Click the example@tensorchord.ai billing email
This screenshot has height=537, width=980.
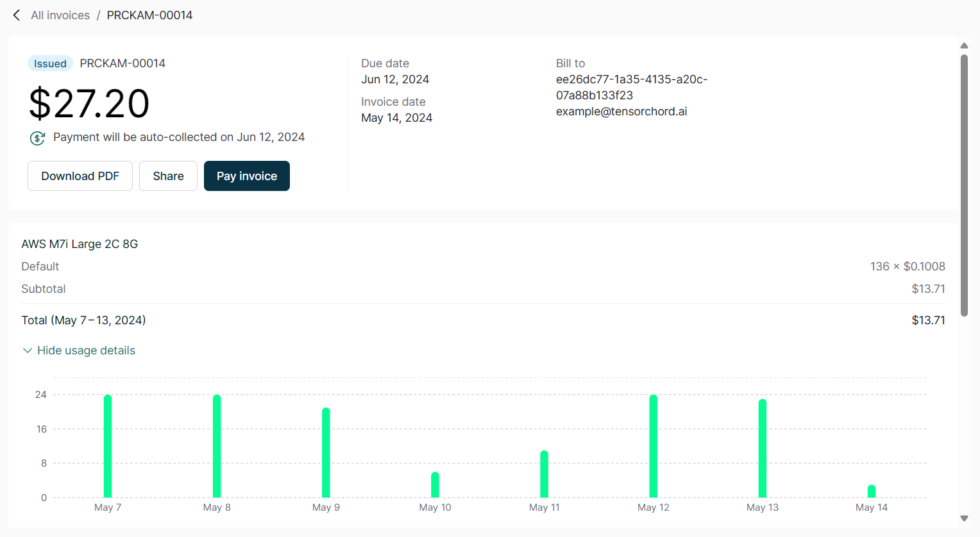[621, 112]
